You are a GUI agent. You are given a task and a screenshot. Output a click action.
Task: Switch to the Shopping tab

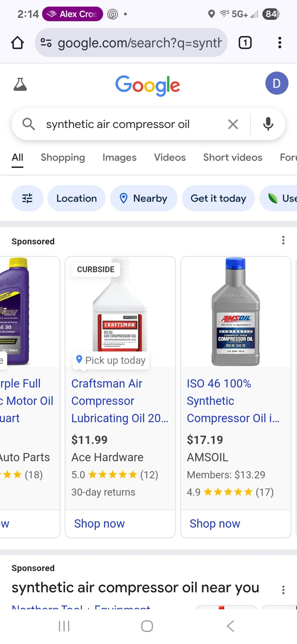pos(63,158)
